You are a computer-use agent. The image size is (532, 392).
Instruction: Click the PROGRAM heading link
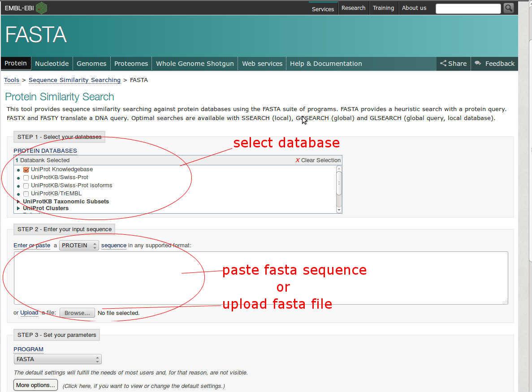(29, 349)
